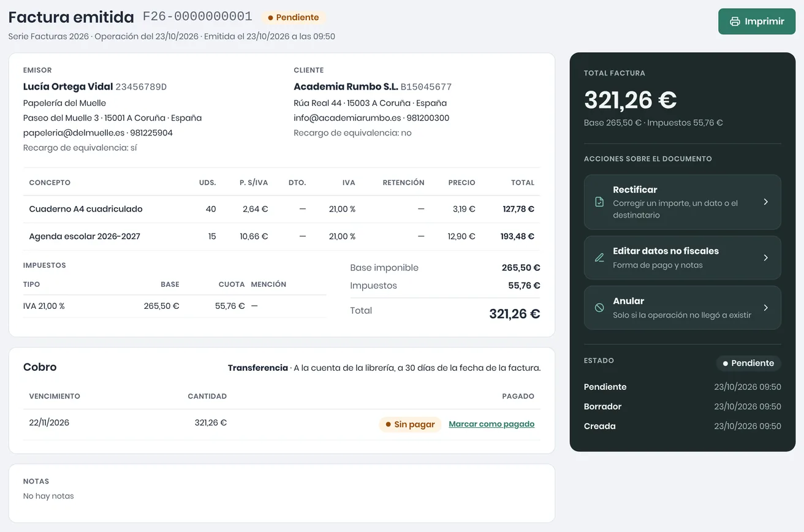The height and width of the screenshot is (532, 804).
Task: Click the Rectificar document icon
Action: point(599,202)
